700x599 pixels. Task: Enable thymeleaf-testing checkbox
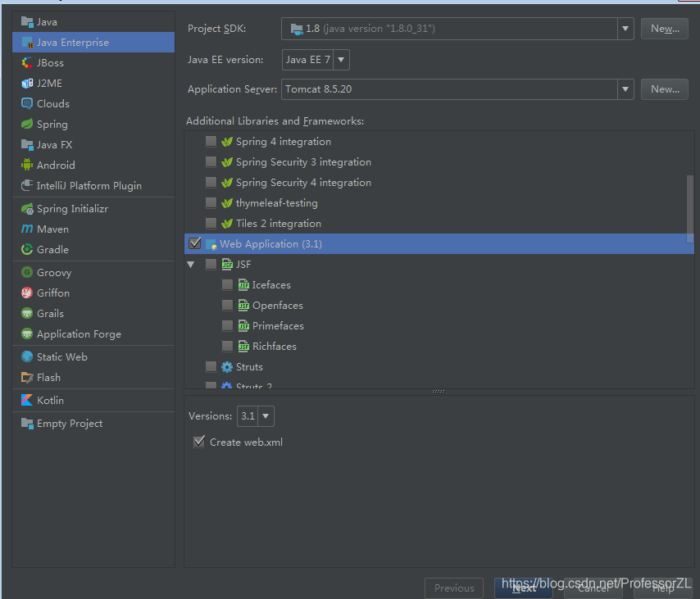pyautogui.click(x=211, y=202)
